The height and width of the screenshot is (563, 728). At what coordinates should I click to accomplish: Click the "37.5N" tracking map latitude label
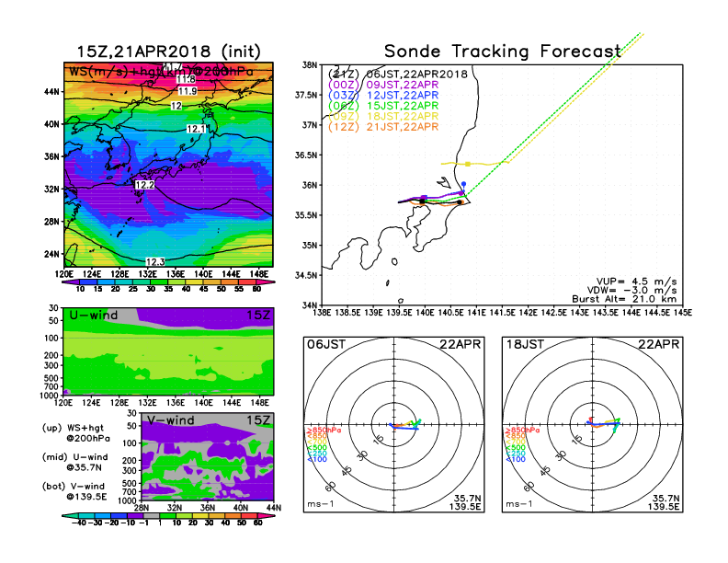point(306,95)
